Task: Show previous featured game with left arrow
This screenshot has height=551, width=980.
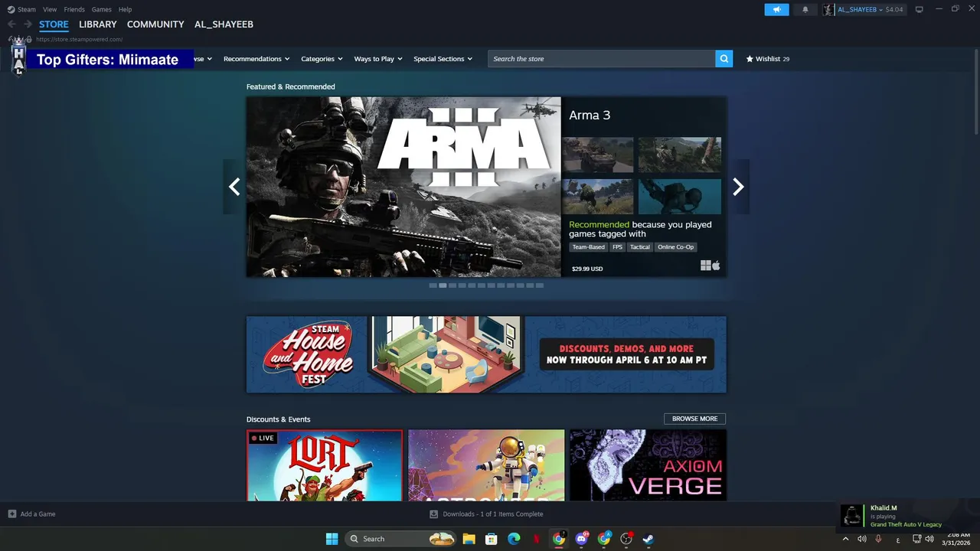Action: [234, 187]
